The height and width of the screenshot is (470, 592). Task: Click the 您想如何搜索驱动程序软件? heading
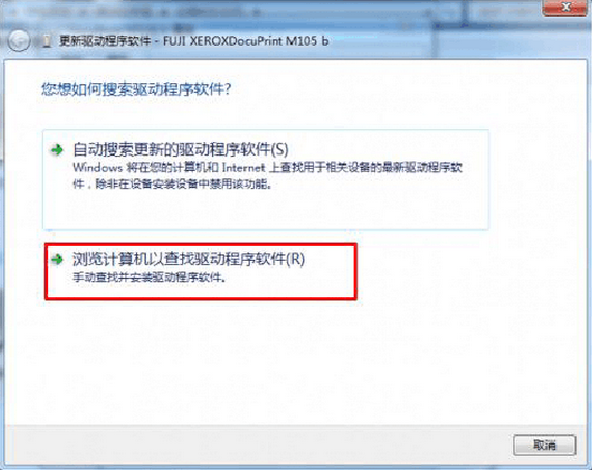[136, 89]
